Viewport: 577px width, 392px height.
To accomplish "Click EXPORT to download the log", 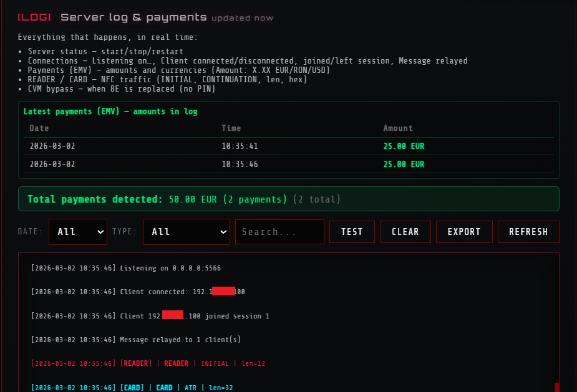I will pyautogui.click(x=464, y=231).
